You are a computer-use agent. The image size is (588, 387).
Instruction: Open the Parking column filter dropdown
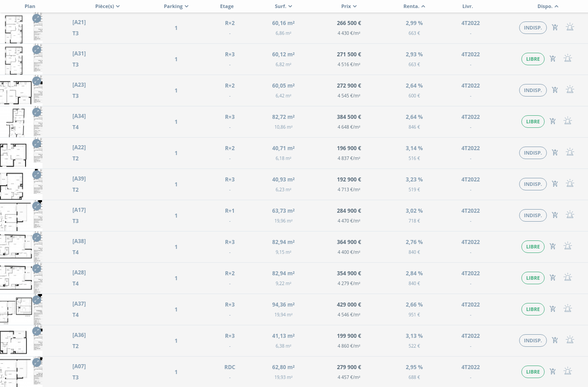176,6
